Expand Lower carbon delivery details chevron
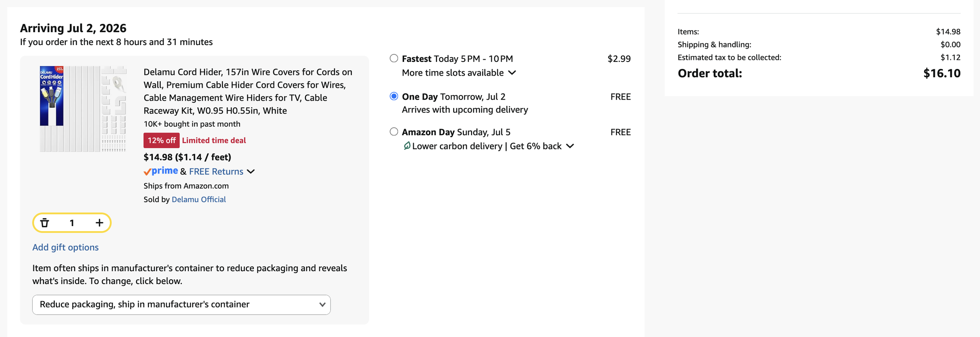Screen dimensions: 980x337 [x=570, y=146]
